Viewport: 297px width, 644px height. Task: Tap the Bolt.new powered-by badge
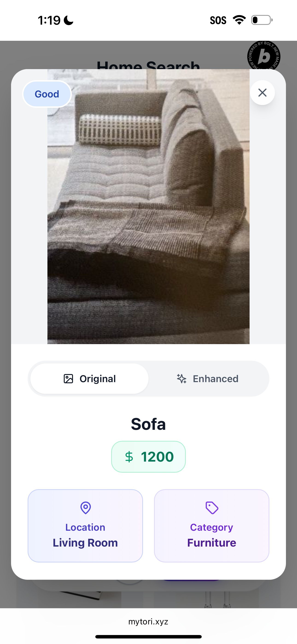tap(263, 56)
